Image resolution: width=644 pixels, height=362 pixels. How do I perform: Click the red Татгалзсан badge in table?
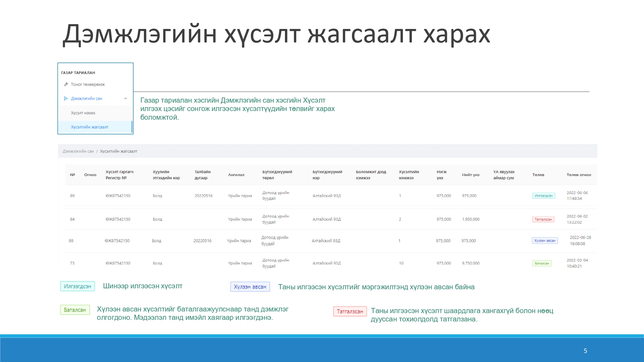(543, 219)
